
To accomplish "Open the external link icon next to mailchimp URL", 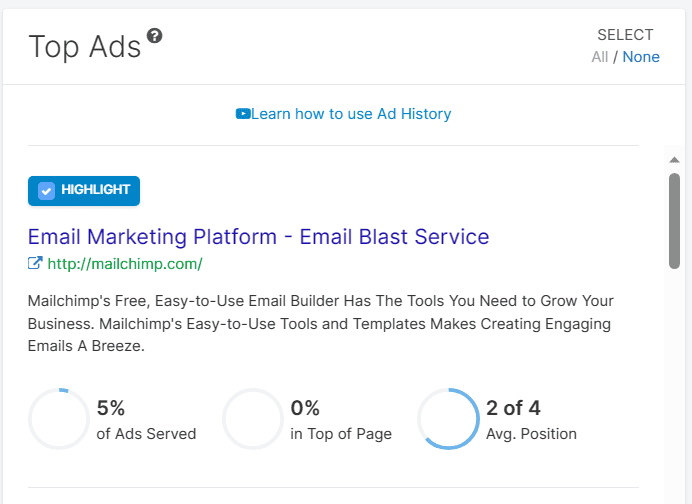I will (x=35, y=263).
